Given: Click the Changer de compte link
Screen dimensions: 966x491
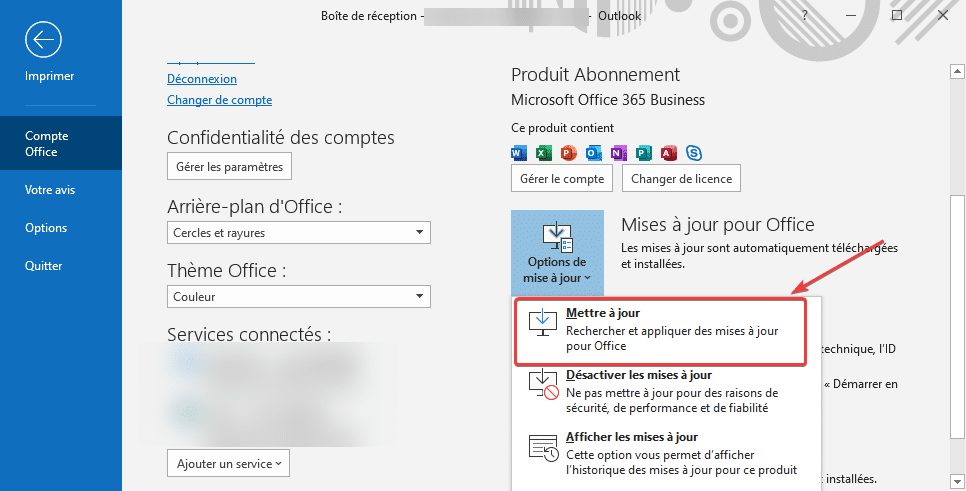Looking at the screenshot, I should 219,100.
